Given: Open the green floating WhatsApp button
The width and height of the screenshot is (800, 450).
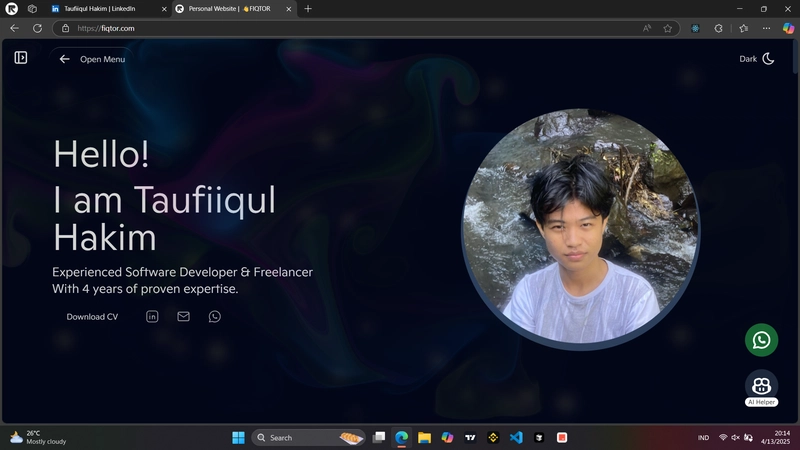Looking at the screenshot, I should pyautogui.click(x=761, y=340).
